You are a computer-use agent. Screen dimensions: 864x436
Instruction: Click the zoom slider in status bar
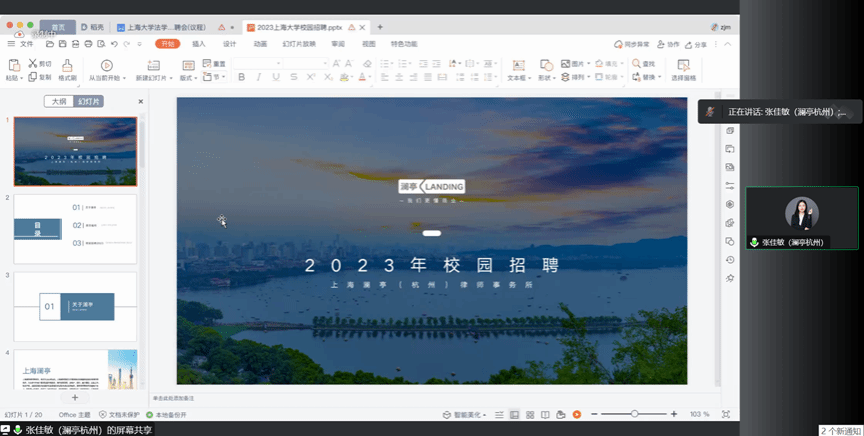click(x=634, y=414)
